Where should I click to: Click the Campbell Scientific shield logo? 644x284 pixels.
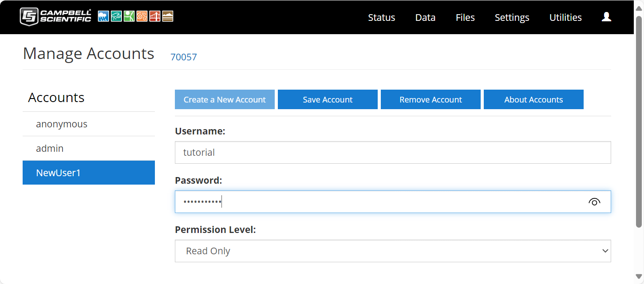pyautogui.click(x=29, y=17)
